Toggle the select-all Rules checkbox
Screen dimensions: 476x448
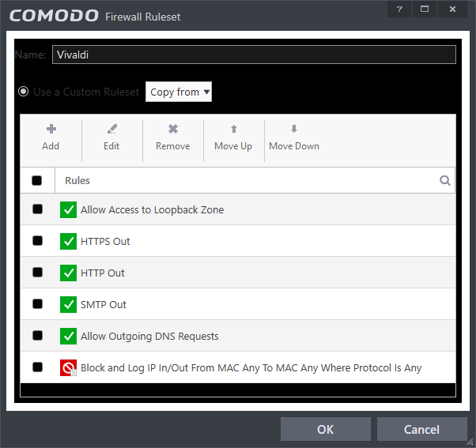(x=36, y=180)
